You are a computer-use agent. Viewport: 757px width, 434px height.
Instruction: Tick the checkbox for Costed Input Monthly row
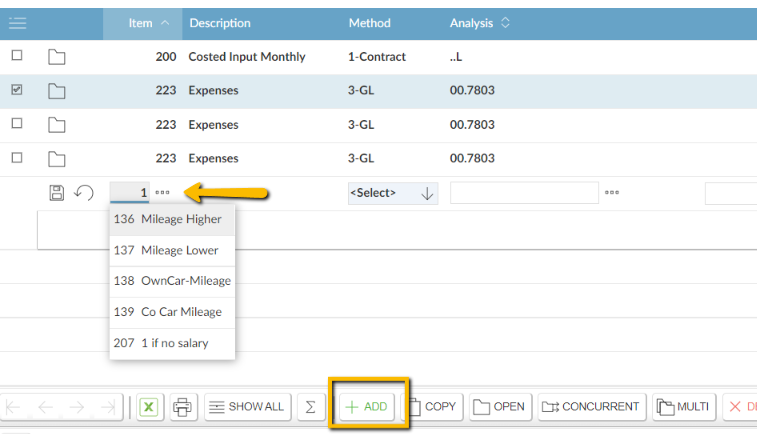(17, 56)
